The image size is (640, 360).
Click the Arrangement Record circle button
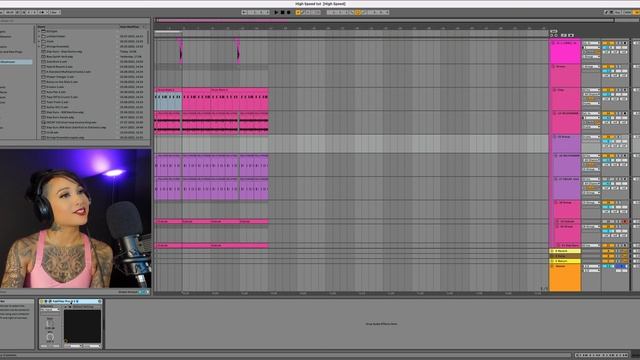click(289, 13)
